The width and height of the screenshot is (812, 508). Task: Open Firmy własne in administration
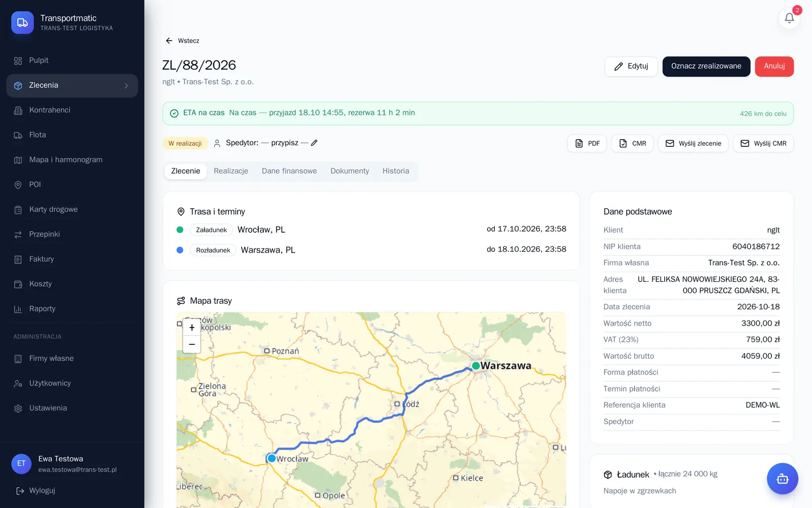(x=72, y=359)
